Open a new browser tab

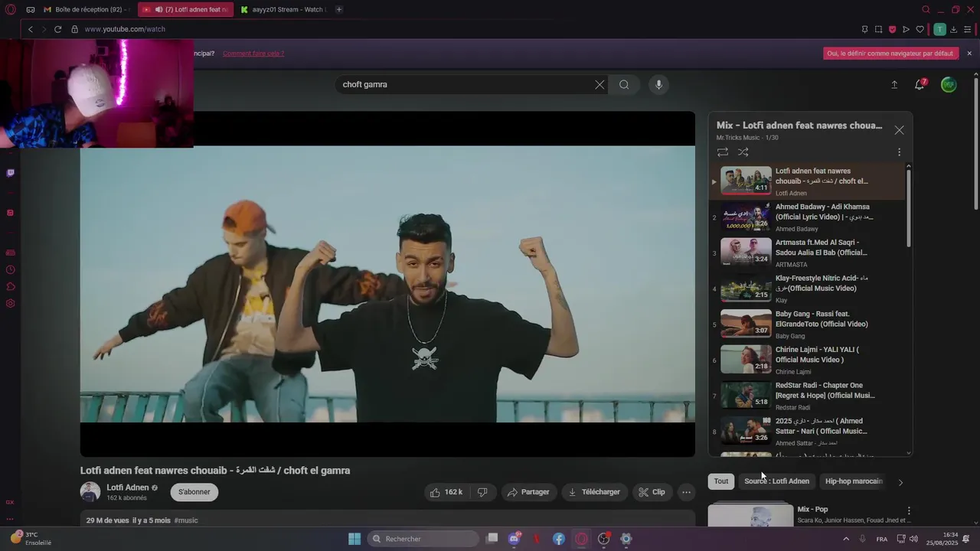(x=338, y=9)
